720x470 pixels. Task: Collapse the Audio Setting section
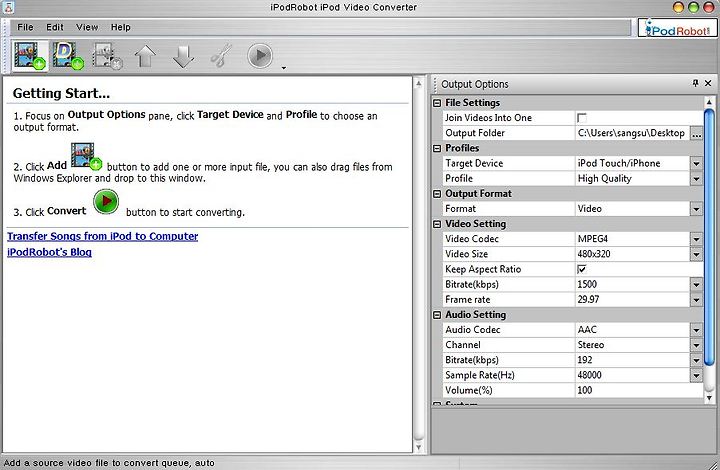point(437,315)
